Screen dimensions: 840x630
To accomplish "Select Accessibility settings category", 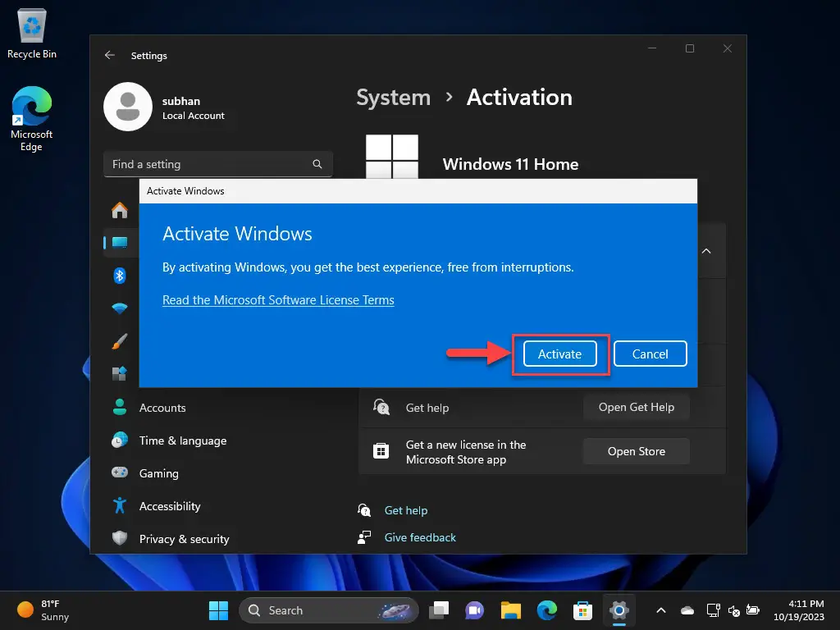I will click(x=170, y=506).
